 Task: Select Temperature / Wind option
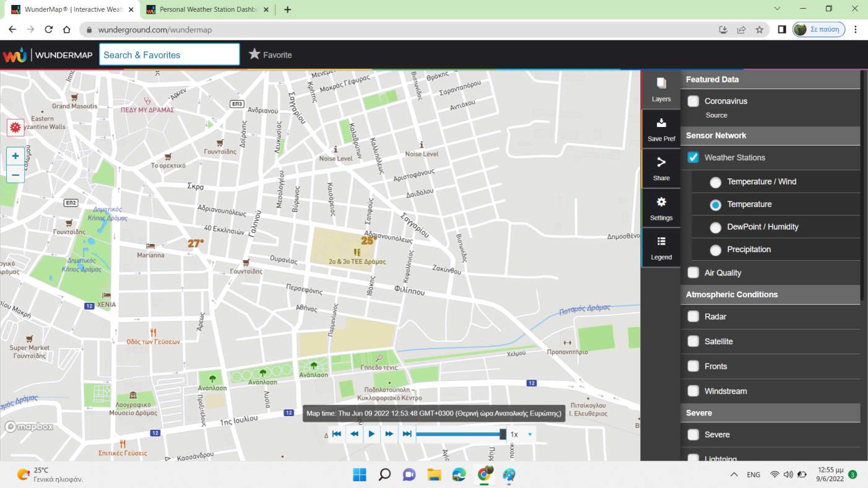pos(716,182)
